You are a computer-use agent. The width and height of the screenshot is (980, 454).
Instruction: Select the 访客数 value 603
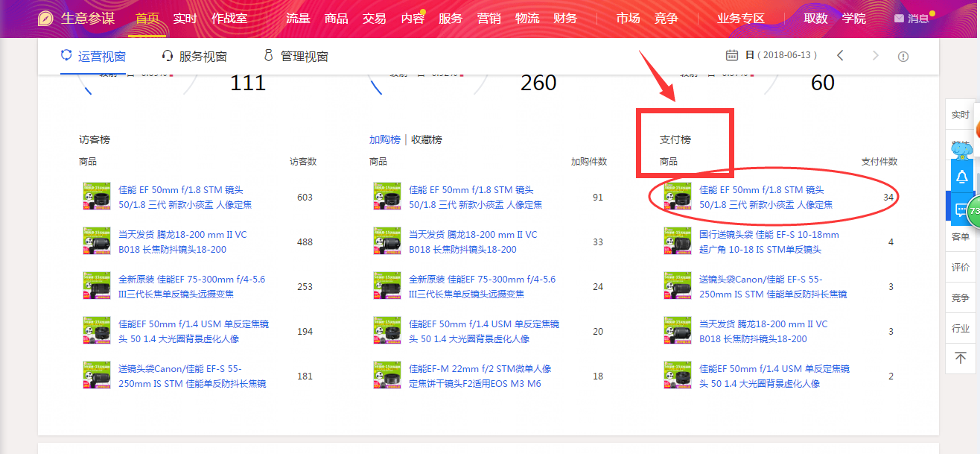305,198
